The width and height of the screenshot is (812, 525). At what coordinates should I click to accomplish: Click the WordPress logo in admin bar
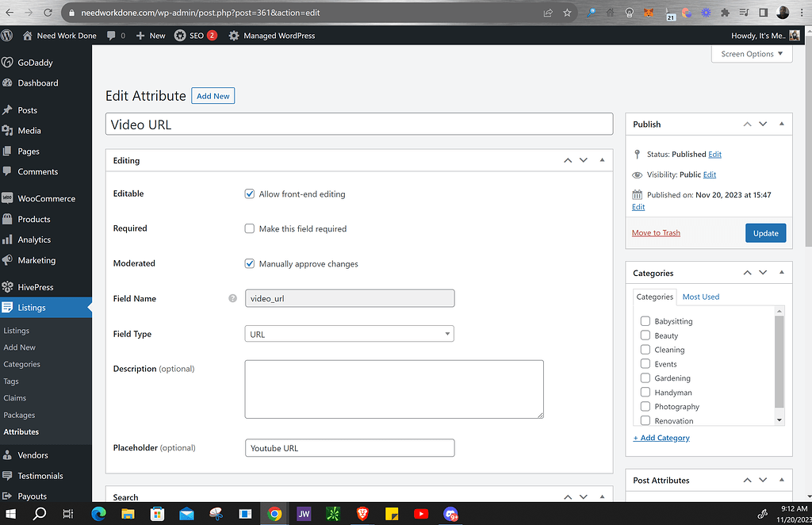7,36
